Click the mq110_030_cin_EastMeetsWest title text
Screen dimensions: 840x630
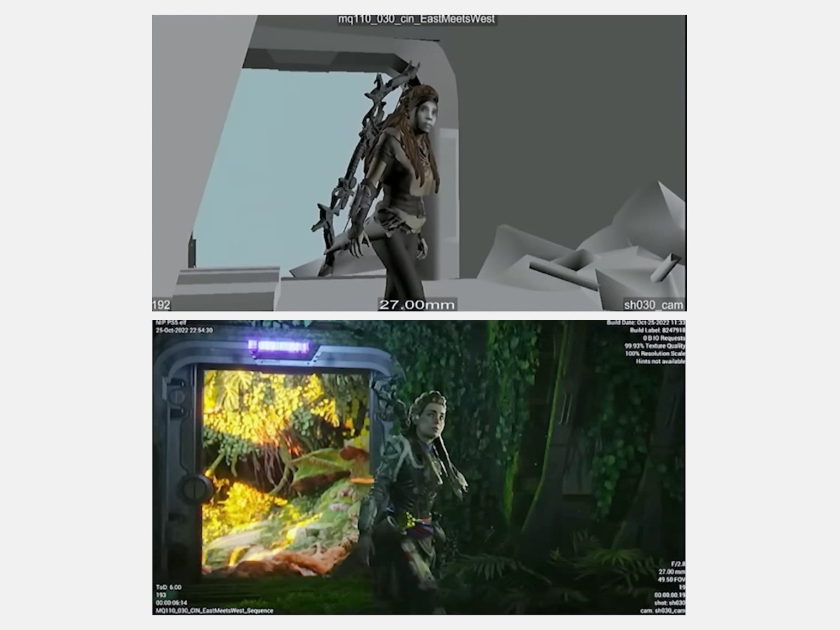pyautogui.click(x=416, y=19)
